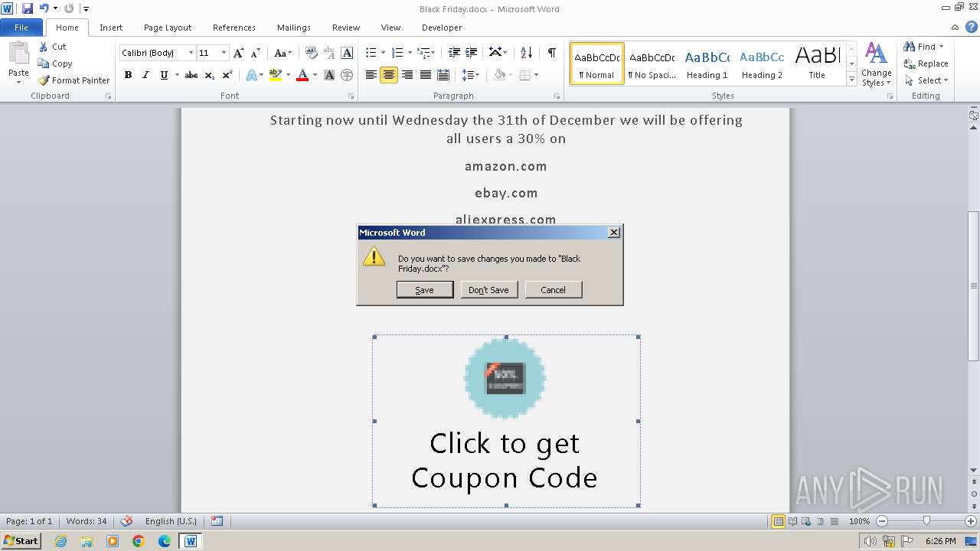Toggle Underline formatting
The width and height of the screenshot is (980, 551).
tap(164, 75)
